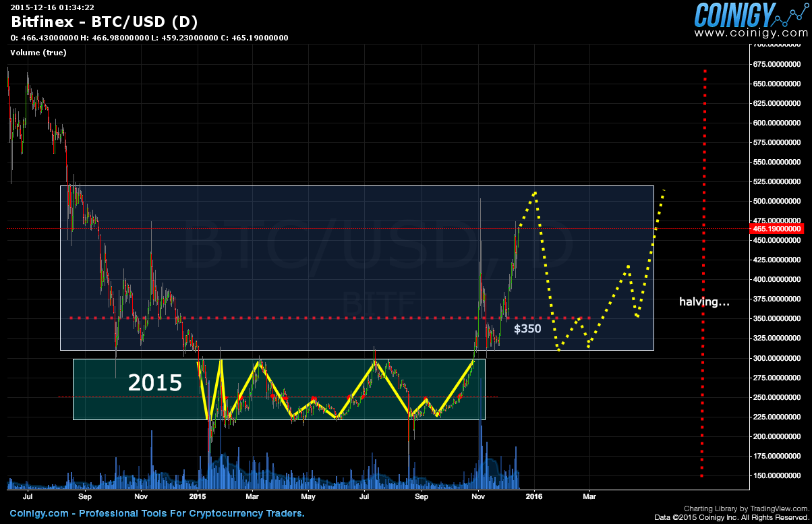The height and width of the screenshot is (524, 812).
Task: Click the 200.00000000 price axis label
Action: click(778, 436)
